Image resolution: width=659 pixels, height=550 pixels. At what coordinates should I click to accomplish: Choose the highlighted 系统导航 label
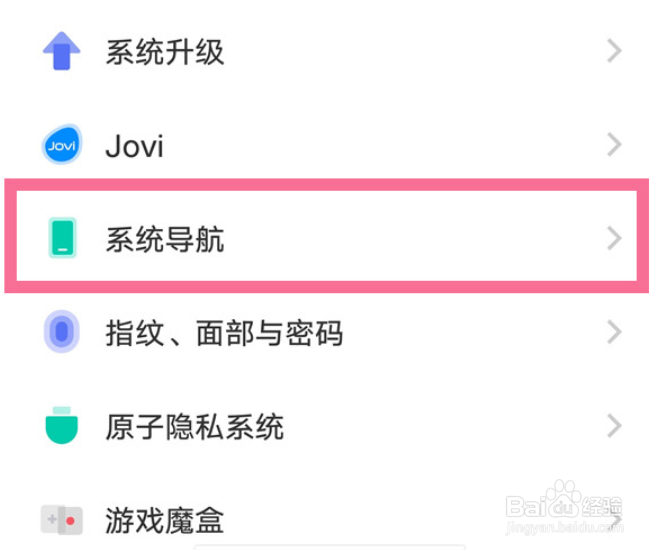tap(165, 239)
